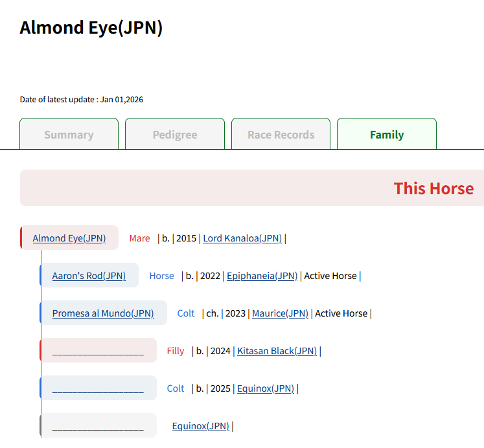Open the unnamed grey last tree entry

(98, 426)
